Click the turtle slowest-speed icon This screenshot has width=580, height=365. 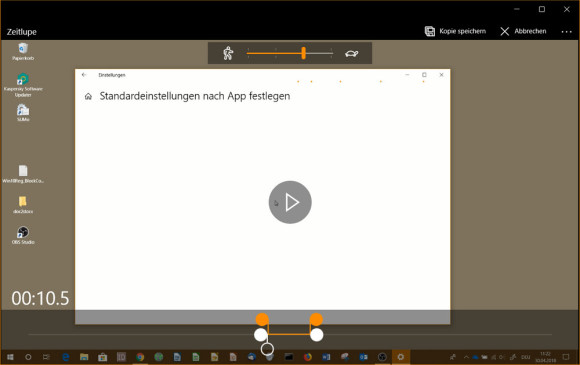pyautogui.click(x=351, y=54)
